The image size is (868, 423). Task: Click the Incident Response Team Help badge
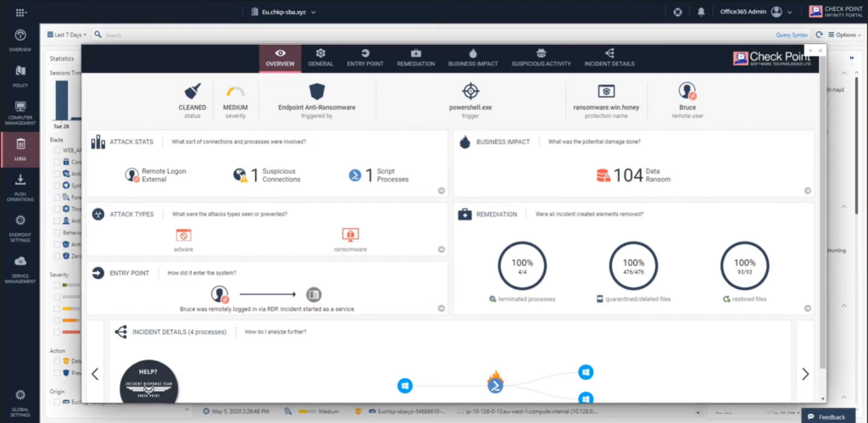coord(149,382)
